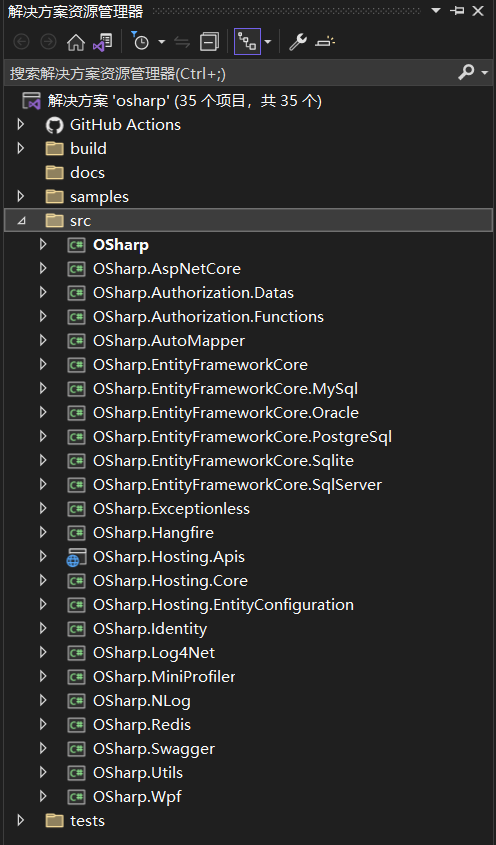This screenshot has height=845, width=496.
Task: Select OSharp.EntityFrameworkCore.Oracle project
Action: [226, 413]
